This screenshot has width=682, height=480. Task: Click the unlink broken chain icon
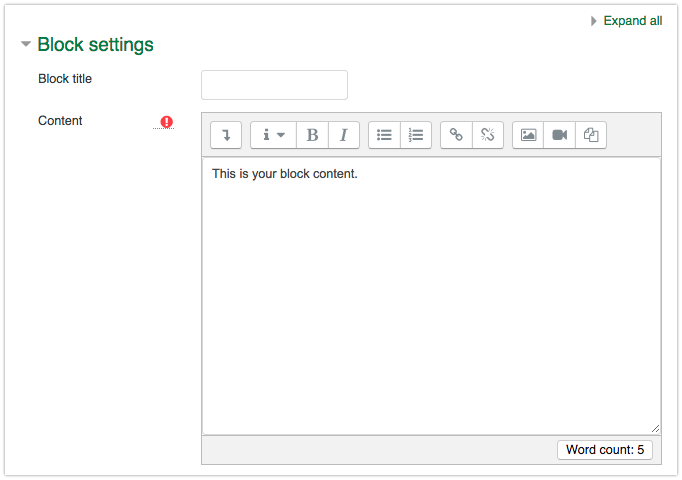(x=488, y=135)
